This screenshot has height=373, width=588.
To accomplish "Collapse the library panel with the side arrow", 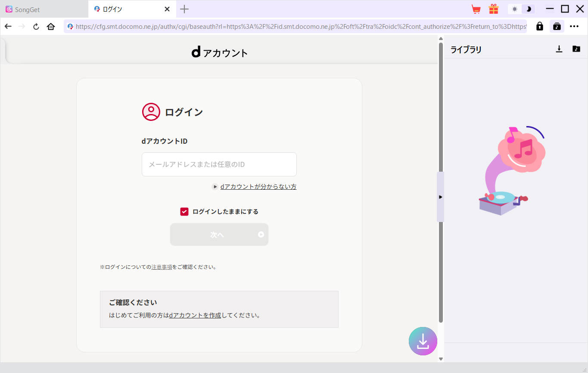I will point(440,197).
